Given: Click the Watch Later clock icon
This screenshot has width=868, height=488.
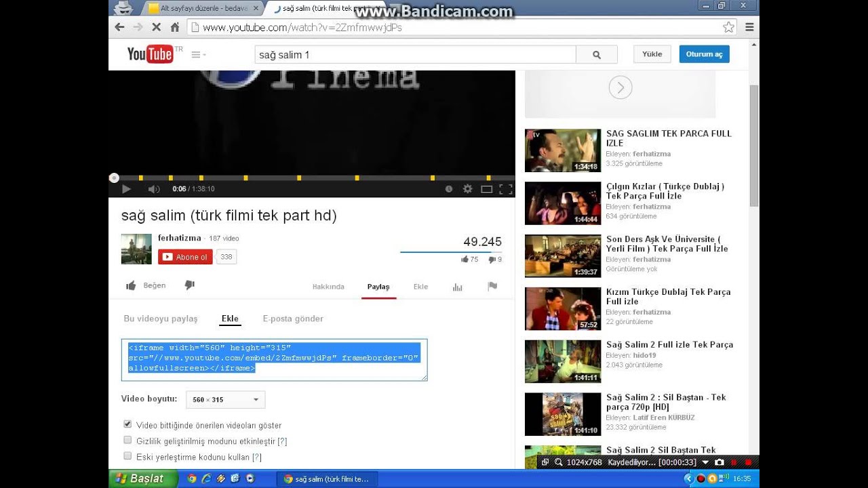Looking at the screenshot, I should [x=449, y=189].
